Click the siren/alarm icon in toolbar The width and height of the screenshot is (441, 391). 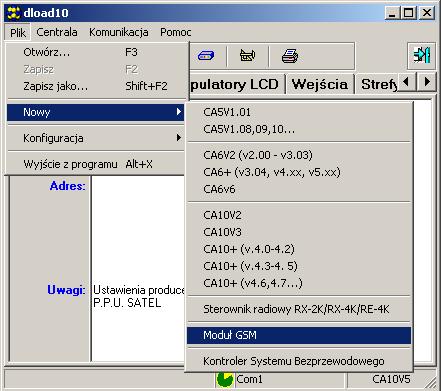[x=247, y=56]
